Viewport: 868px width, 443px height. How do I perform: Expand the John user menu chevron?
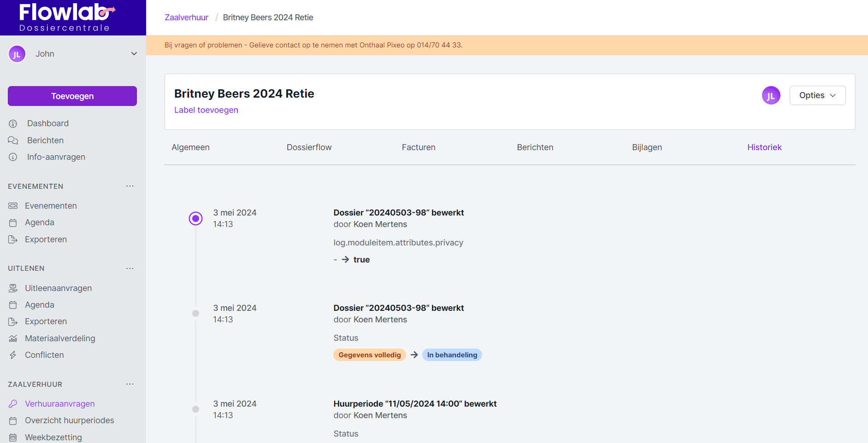pyautogui.click(x=134, y=54)
